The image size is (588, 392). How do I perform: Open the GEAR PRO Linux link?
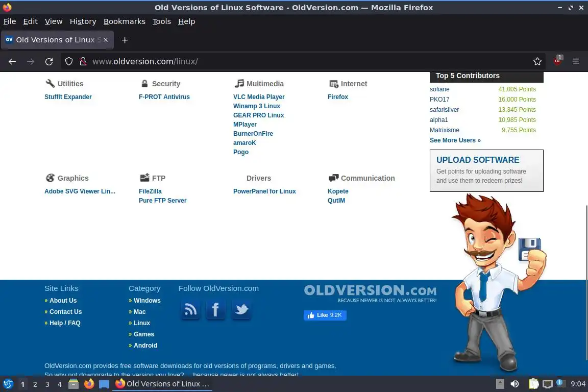point(258,115)
